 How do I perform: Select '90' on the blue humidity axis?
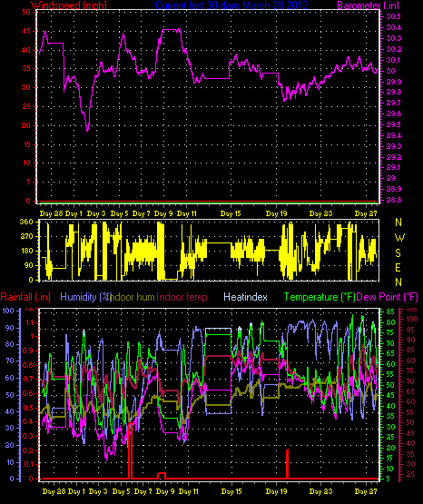coord(10,328)
